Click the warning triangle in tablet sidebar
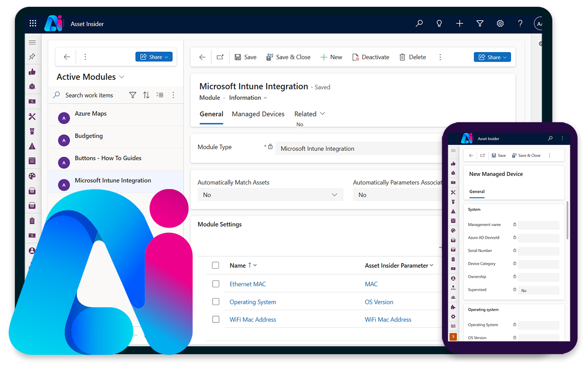 32,146
